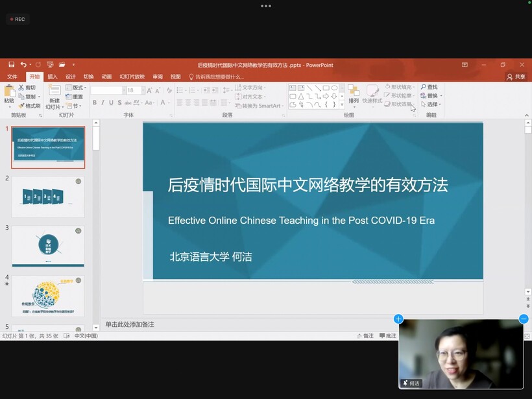
Task: Decrease font size with the smaller A
Action: coord(158,91)
